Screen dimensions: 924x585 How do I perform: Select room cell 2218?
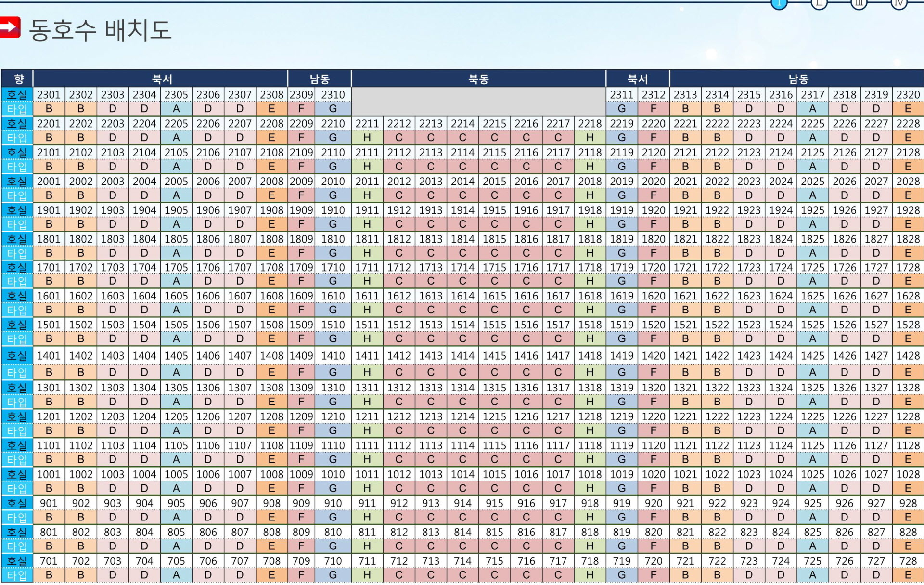pos(590,124)
